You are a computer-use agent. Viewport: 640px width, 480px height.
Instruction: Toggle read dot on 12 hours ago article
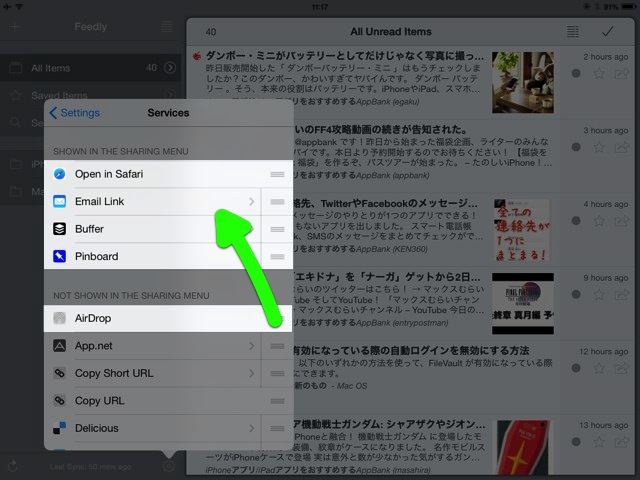tap(576, 368)
